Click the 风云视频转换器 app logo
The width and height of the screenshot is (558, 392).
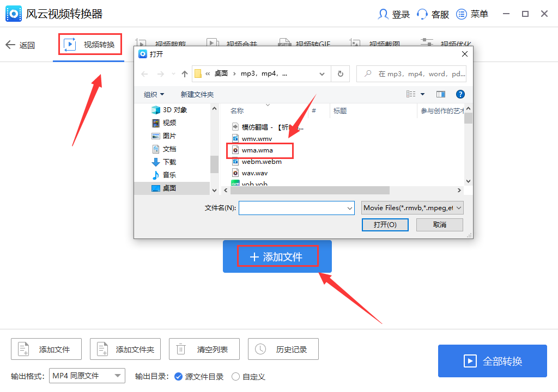[14, 14]
